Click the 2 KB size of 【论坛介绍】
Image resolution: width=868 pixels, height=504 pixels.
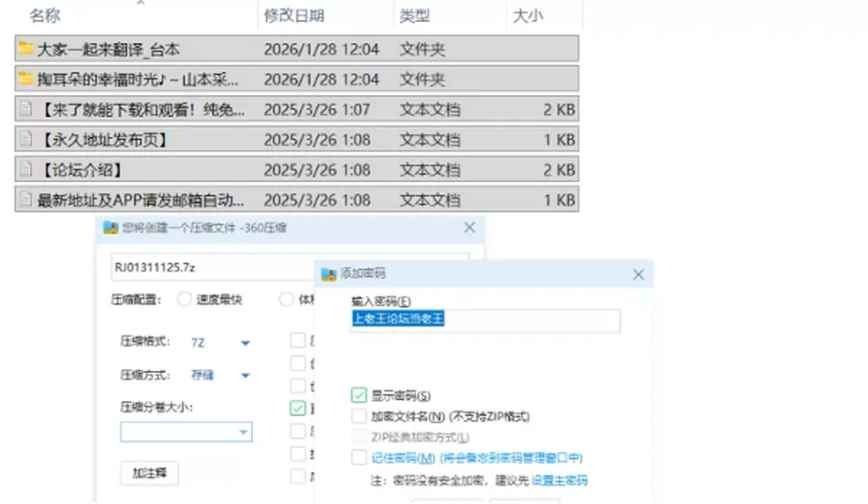pos(559,170)
